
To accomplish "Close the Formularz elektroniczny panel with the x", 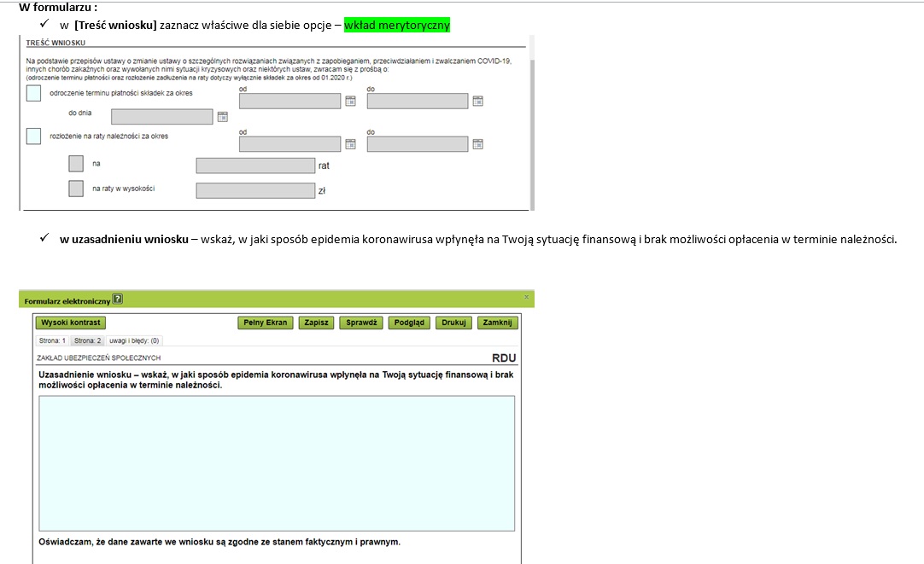I will point(526,297).
